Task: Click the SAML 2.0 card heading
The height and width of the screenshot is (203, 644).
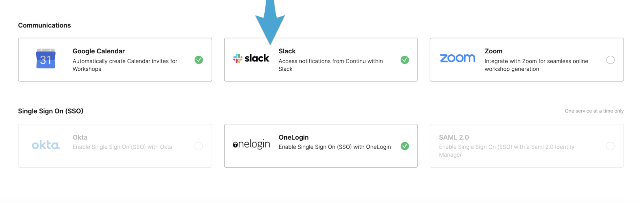Action: [454, 137]
